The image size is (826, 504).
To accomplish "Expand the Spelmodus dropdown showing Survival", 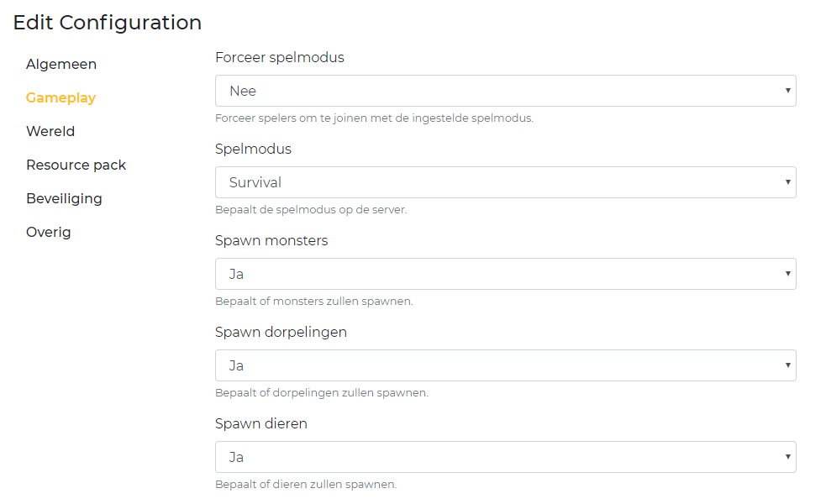I will (505, 182).
